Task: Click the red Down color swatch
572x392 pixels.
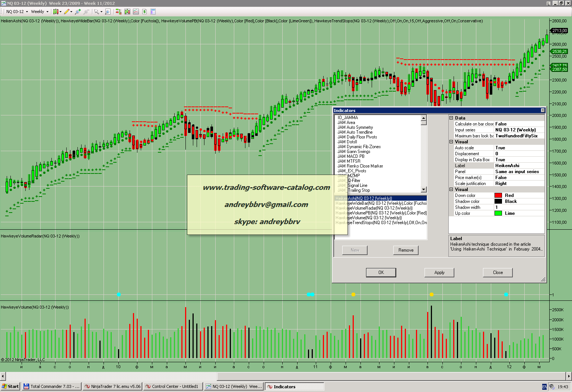Action: (498, 195)
